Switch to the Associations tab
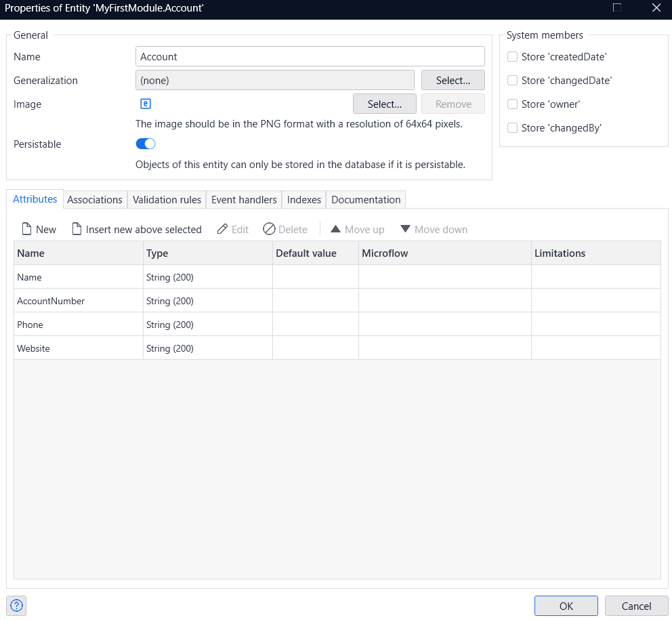The width and height of the screenshot is (672, 620). [x=95, y=200]
